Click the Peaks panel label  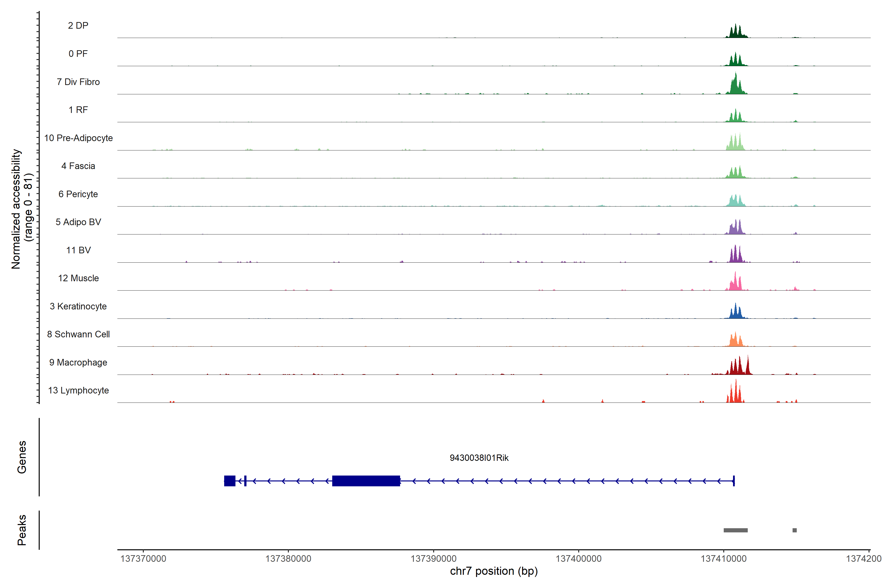pos(22,530)
